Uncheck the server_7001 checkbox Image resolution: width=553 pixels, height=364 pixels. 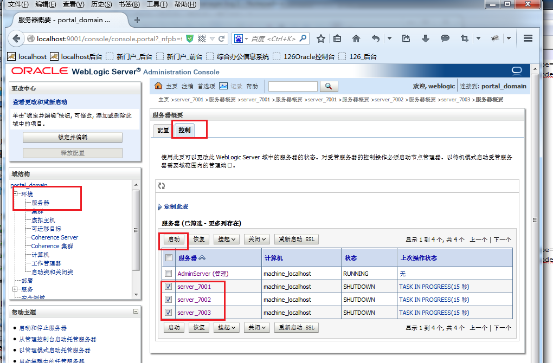pyautogui.click(x=169, y=286)
